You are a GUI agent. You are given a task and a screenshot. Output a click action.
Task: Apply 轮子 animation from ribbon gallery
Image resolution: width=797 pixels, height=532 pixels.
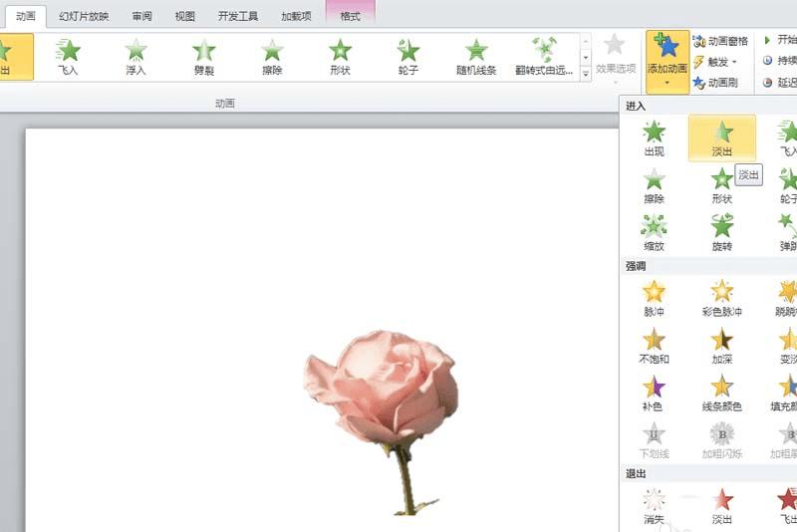408,57
